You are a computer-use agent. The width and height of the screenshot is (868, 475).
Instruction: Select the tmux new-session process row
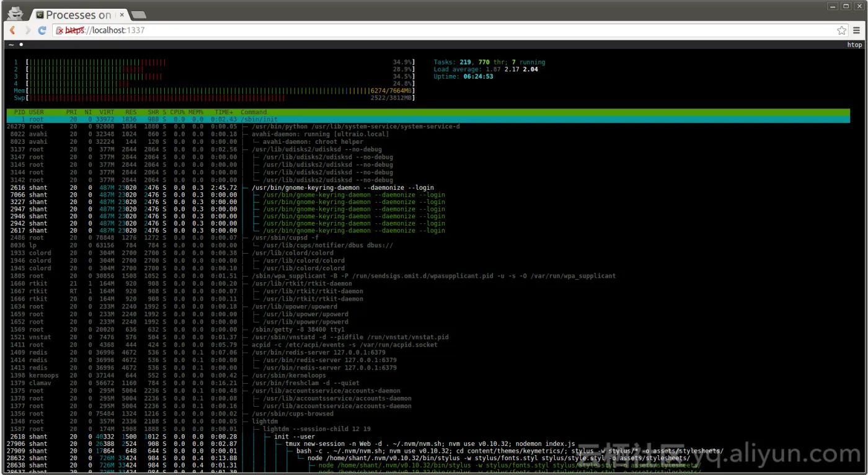428,444
